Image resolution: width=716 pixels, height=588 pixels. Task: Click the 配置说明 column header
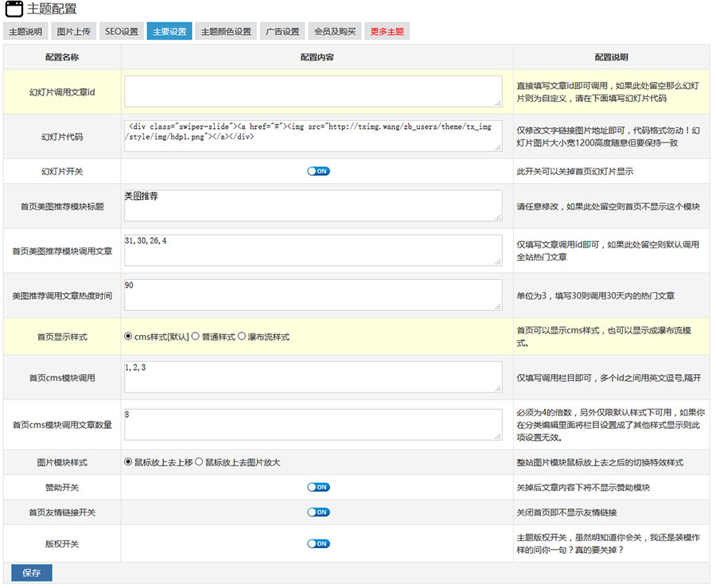612,57
